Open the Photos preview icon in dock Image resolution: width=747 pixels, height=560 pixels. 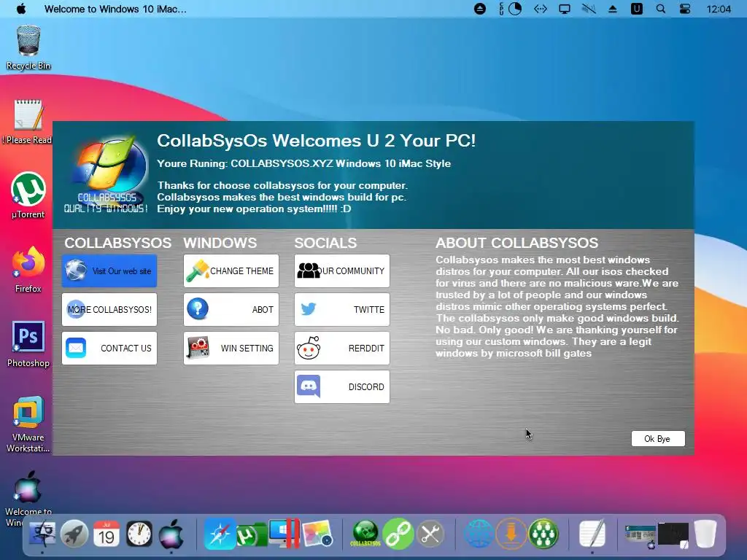(318, 534)
